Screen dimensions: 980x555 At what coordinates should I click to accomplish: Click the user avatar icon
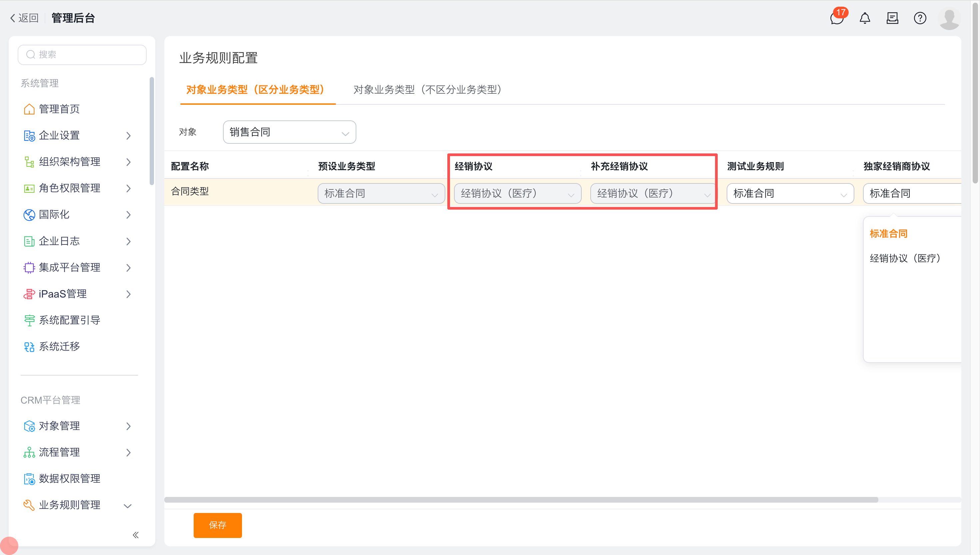(x=949, y=19)
